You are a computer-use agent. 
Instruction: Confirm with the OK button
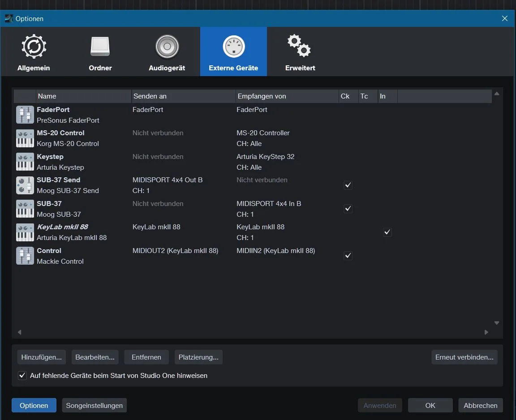click(x=430, y=406)
